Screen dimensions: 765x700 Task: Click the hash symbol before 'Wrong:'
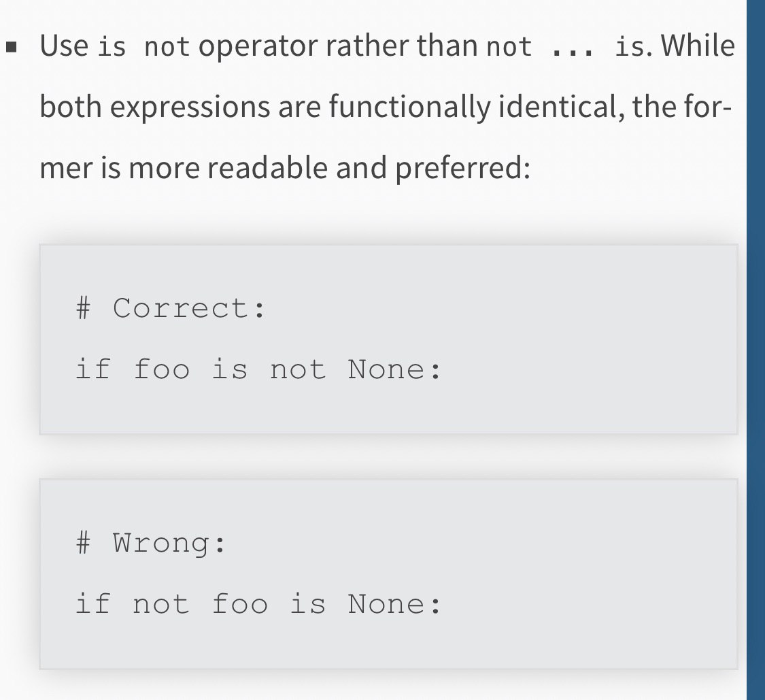point(84,542)
